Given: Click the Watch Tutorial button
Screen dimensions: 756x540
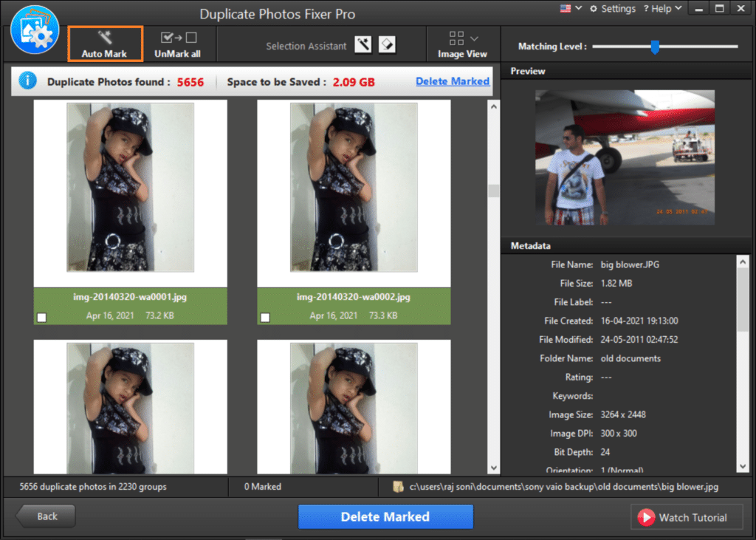Looking at the screenshot, I should tap(687, 517).
